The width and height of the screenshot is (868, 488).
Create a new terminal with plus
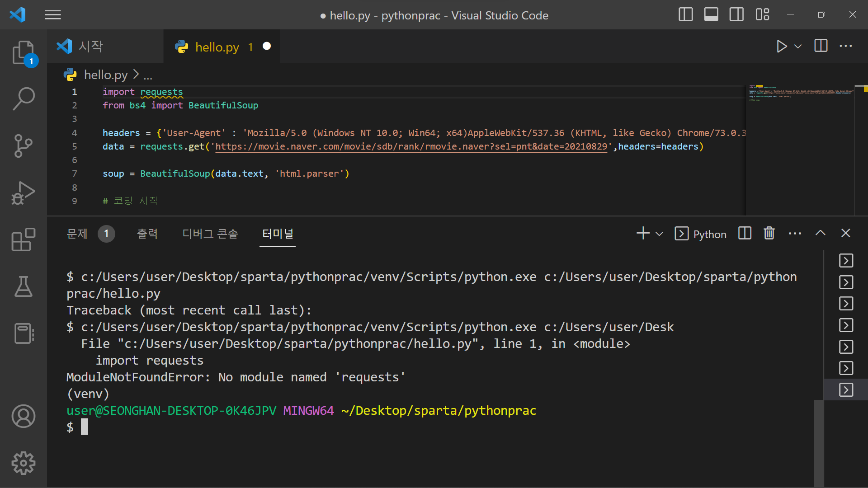[643, 234]
